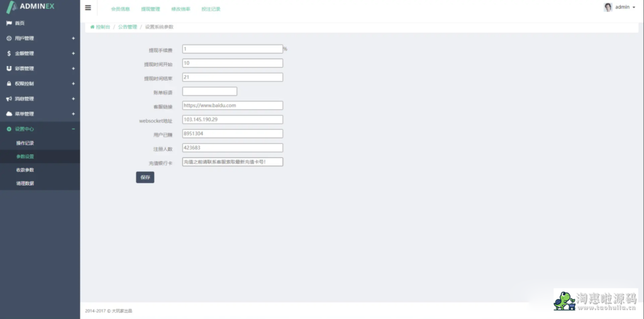Open the 会员信息 top tab

coord(119,9)
